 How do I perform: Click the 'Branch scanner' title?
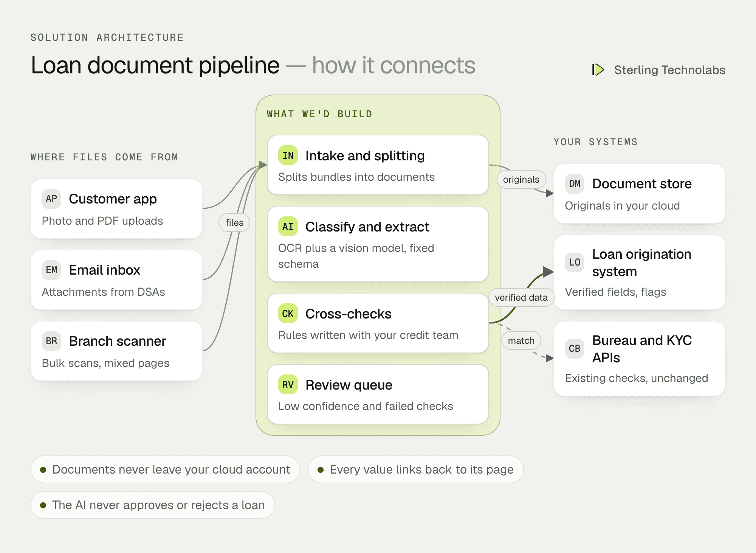(118, 341)
